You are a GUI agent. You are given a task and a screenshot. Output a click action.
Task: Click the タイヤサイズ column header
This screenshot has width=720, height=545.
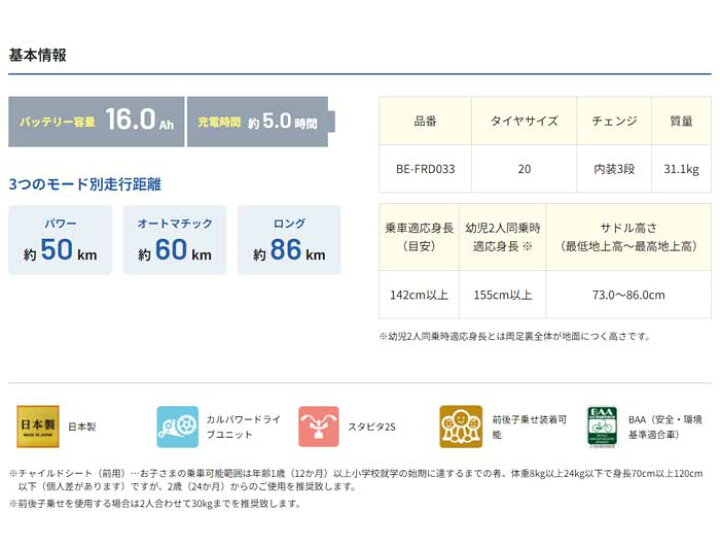point(524,121)
